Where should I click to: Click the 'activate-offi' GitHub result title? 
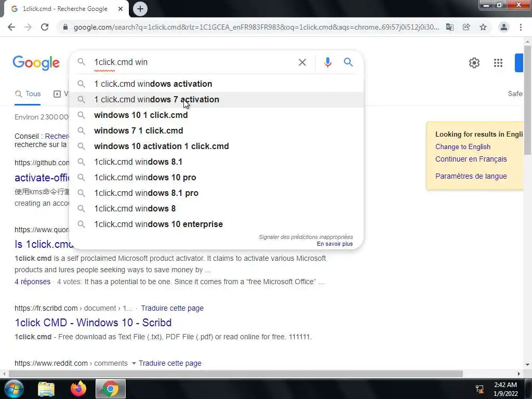[42, 178]
